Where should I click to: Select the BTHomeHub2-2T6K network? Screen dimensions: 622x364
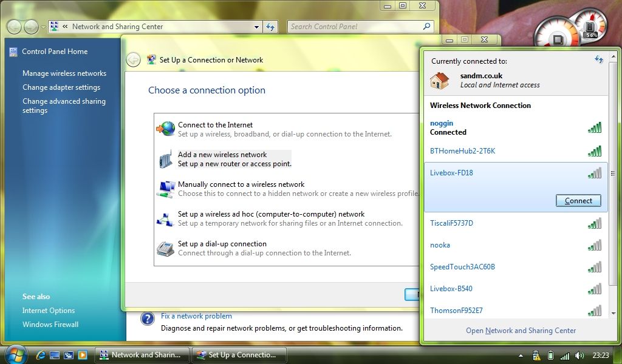pyautogui.click(x=516, y=151)
